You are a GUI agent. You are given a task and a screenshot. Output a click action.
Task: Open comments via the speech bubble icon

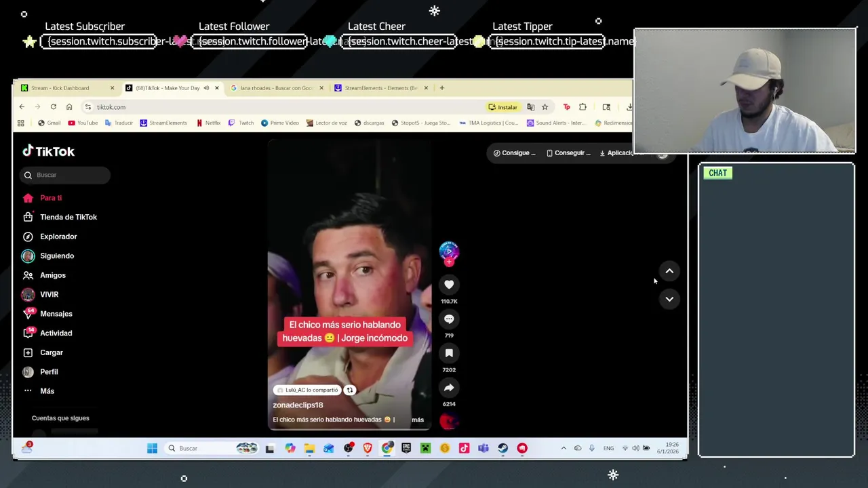[449, 319]
